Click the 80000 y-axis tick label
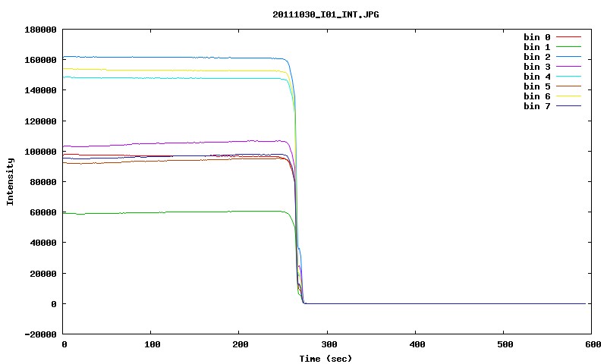Viewport: 607px width, 364px height. tap(43, 182)
